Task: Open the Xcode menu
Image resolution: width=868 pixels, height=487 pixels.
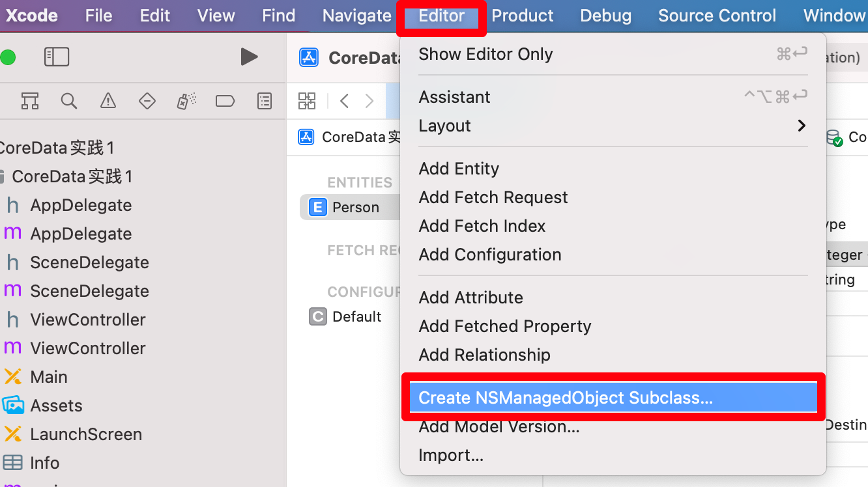Action: click(x=31, y=16)
